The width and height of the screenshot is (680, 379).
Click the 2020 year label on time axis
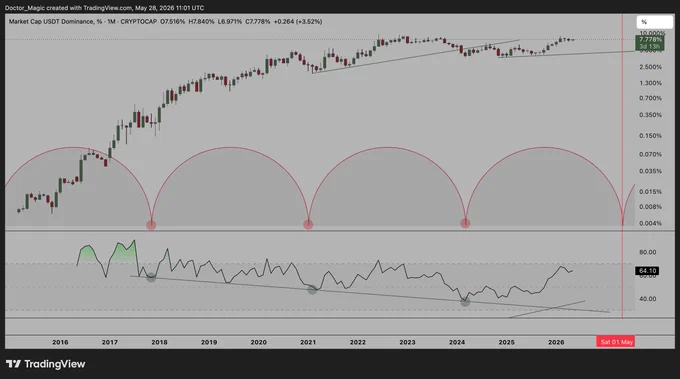(x=258, y=342)
